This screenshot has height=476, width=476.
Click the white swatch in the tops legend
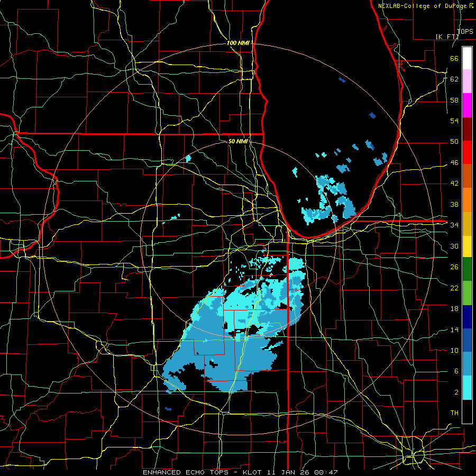[x=467, y=58]
